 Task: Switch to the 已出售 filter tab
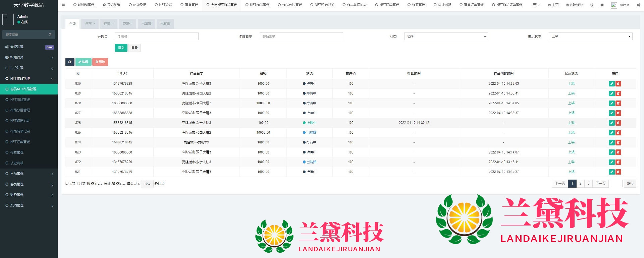pos(146,23)
